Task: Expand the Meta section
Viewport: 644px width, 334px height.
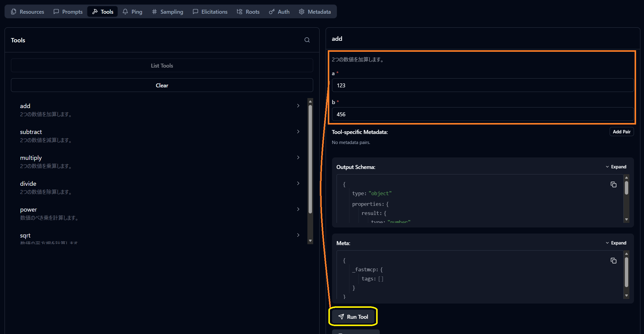Action: (x=616, y=243)
